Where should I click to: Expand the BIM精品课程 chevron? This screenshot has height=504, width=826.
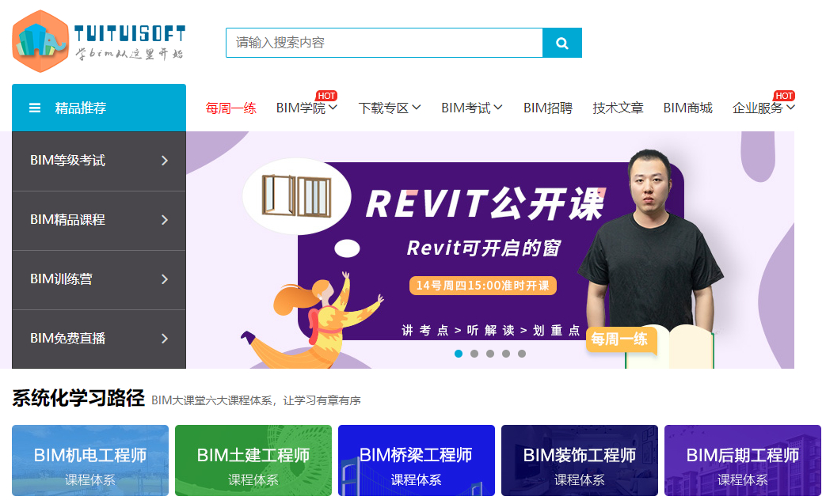[165, 220]
